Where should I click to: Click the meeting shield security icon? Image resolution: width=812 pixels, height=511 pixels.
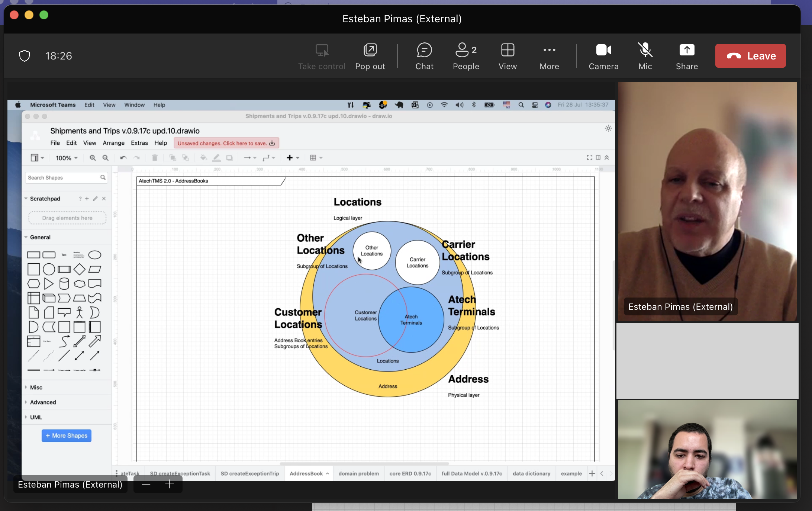pyautogui.click(x=25, y=56)
